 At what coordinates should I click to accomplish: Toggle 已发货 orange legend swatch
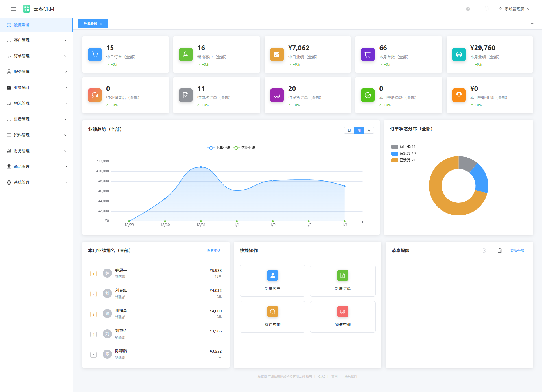point(395,160)
